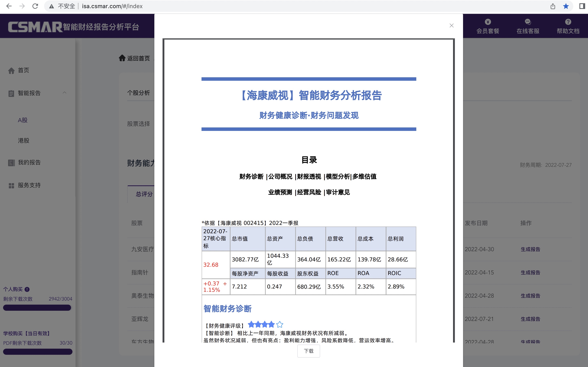Open 我的报告 from the sidebar icon
Viewport: 588px width, 367px height.
11,163
